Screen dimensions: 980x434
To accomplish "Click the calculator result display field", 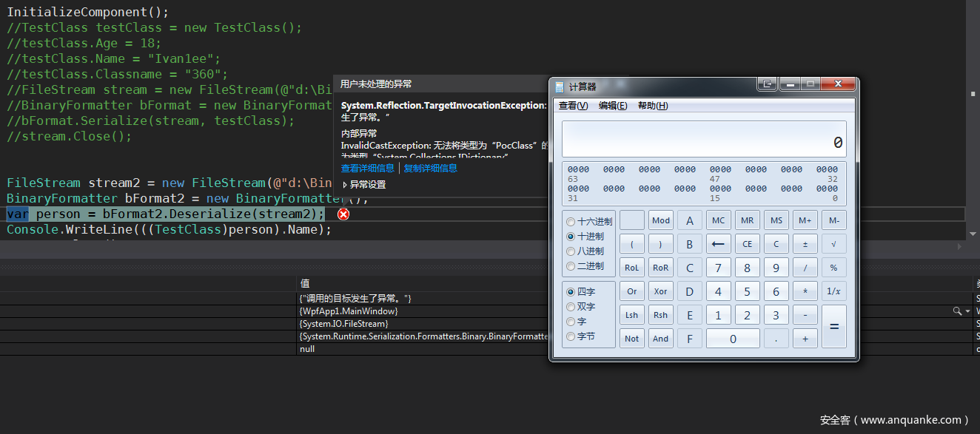I will (x=703, y=140).
